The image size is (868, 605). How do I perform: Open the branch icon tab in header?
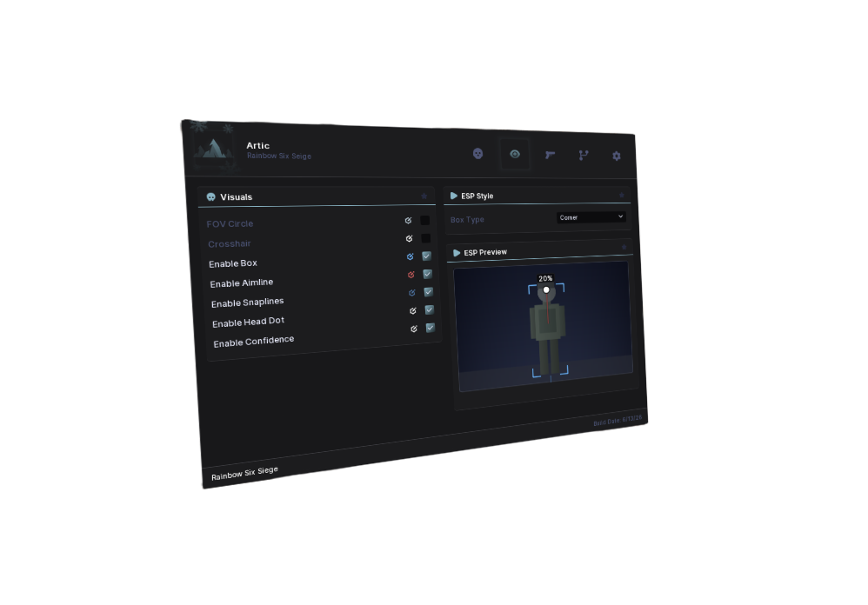[x=584, y=156]
